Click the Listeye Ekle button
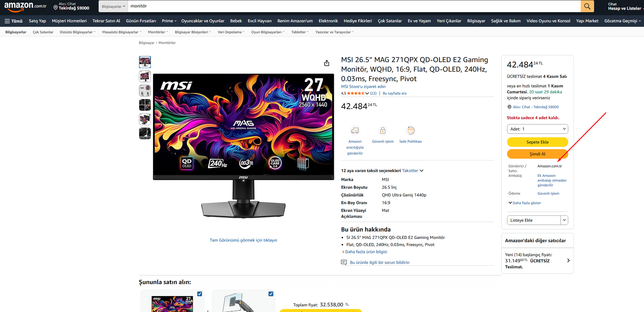The image size is (644, 312). click(534, 220)
